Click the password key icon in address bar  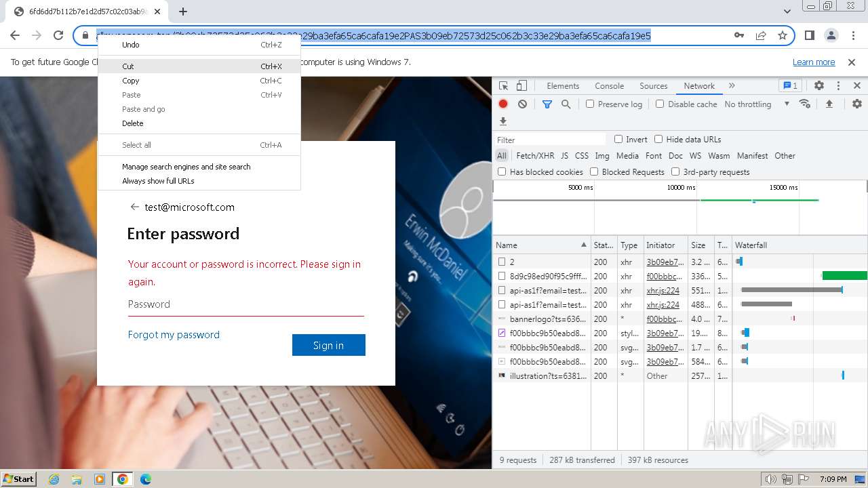coord(739,36)
